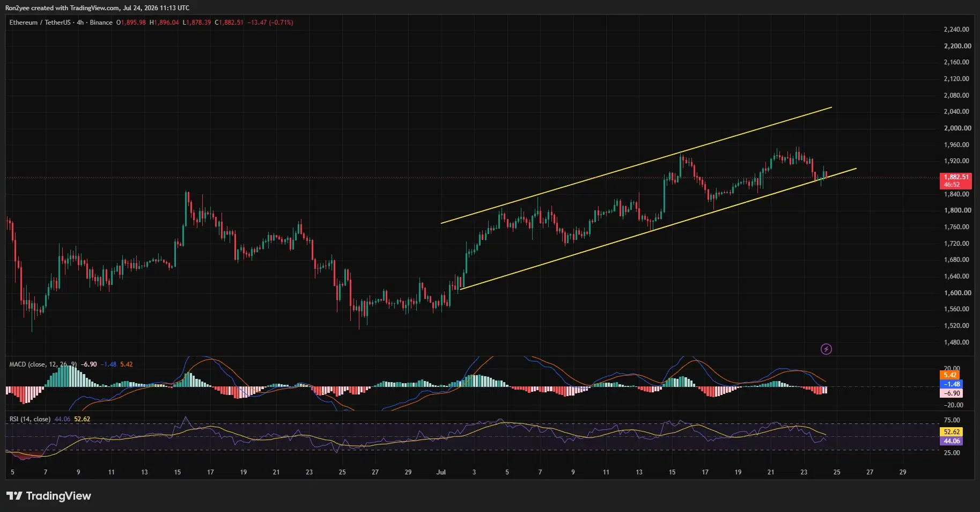The image size is (980, 512).
Task: Select the upper yellow channel trendline
Action: pyautogui.click(x=636, y=165)
